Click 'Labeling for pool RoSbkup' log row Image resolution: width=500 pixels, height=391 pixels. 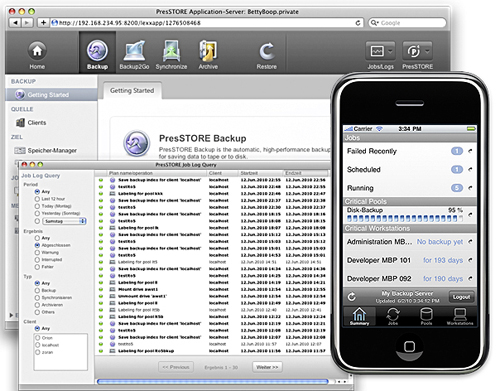(212, 351)
